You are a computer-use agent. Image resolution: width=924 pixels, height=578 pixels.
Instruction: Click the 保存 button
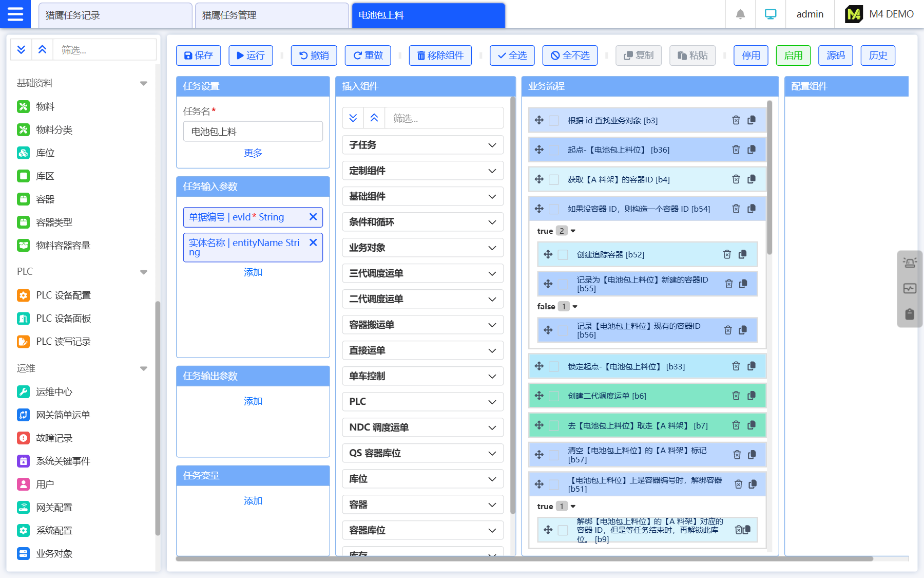coord(198,55)
